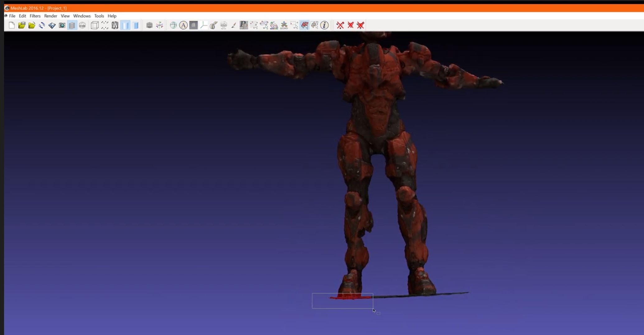Toggle the raster/trackball globe icon
Viewport: 644px width, 335px height.
[x=82, y=25]
